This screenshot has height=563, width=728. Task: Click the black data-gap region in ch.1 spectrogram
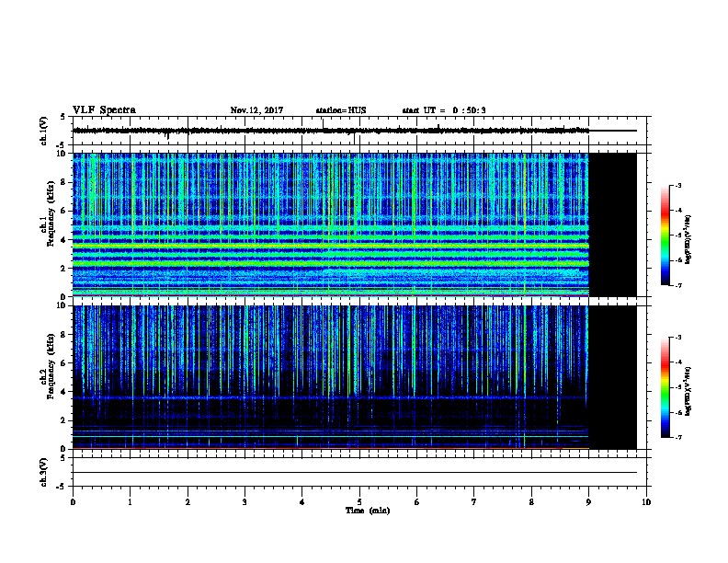[613, 224]
